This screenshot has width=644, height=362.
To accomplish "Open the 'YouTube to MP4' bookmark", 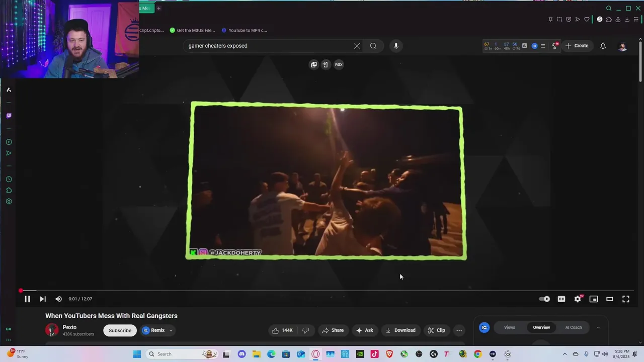I will point(245,30).
